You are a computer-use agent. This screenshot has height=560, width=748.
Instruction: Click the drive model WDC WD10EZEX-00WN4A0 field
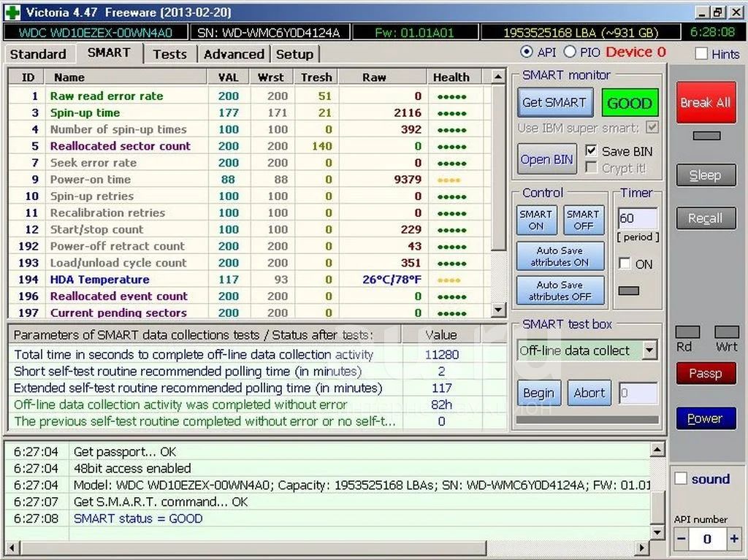(x=96, y=32)
